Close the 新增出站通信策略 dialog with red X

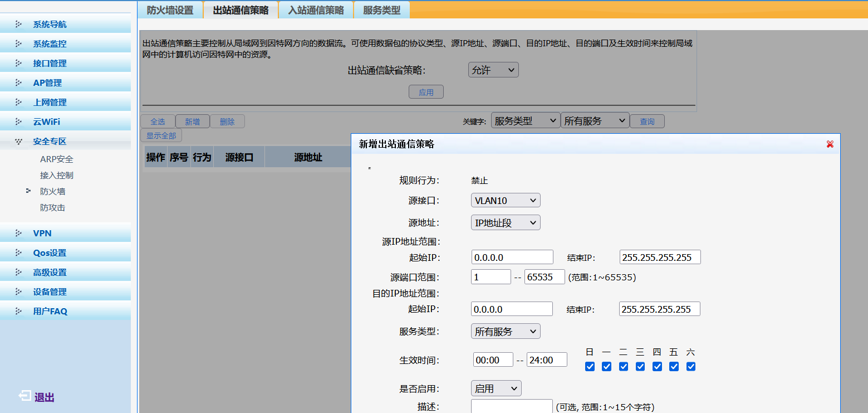click(x=830, y=144)
